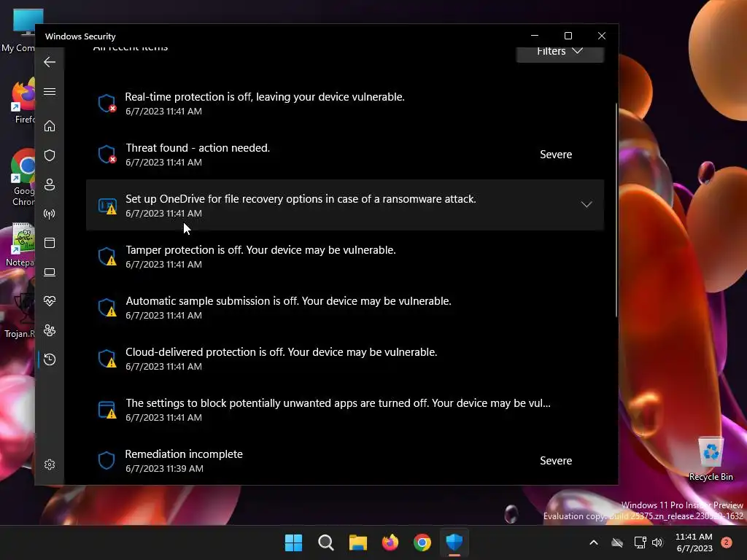Screen dimensions: 747x560
Task: Click the icon beside Automatic sample submission item
Action: click(107, 307)
